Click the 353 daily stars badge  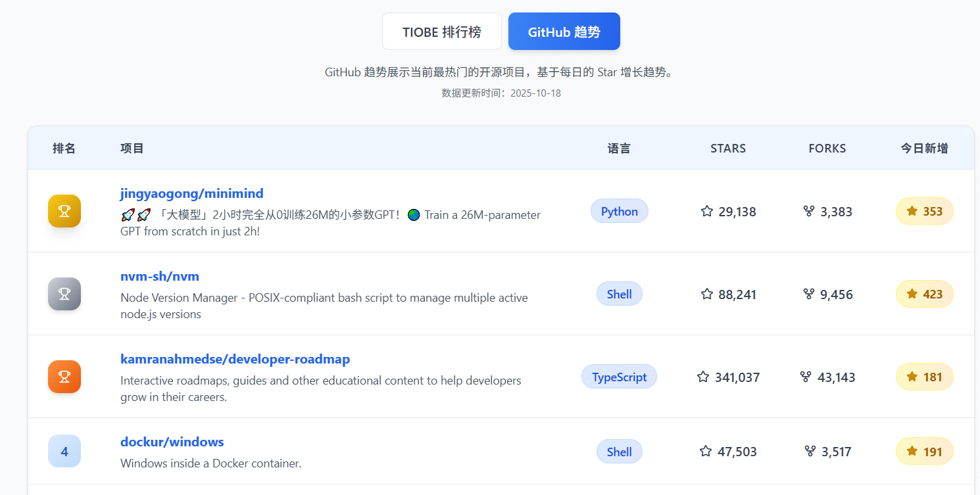click(925, 211)
